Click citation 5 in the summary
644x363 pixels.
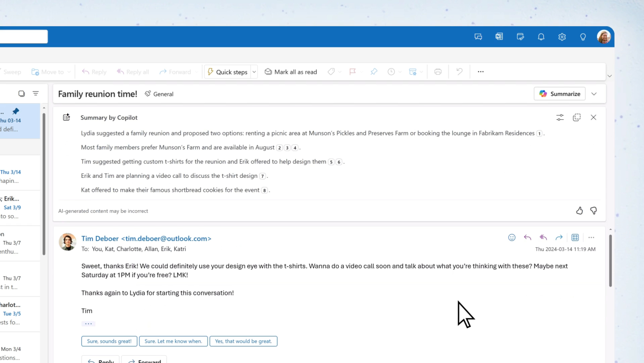pyautogui.click(x=331, y=162)
